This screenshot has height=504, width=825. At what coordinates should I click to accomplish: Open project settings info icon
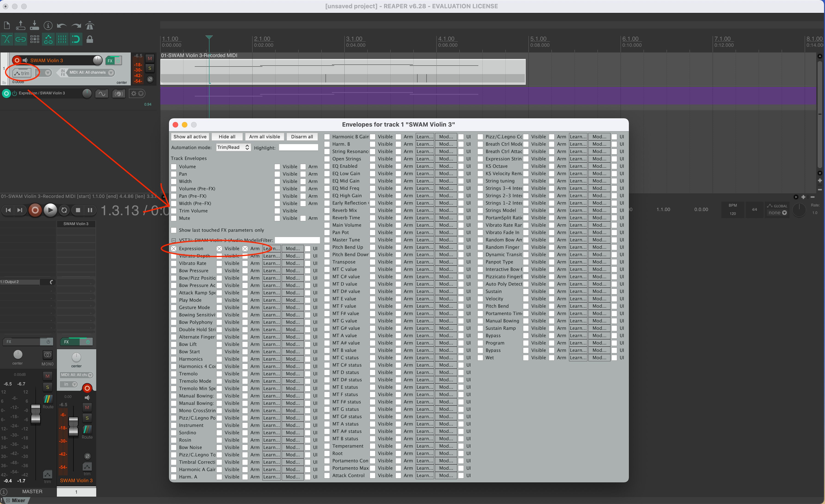coord(48,26)
